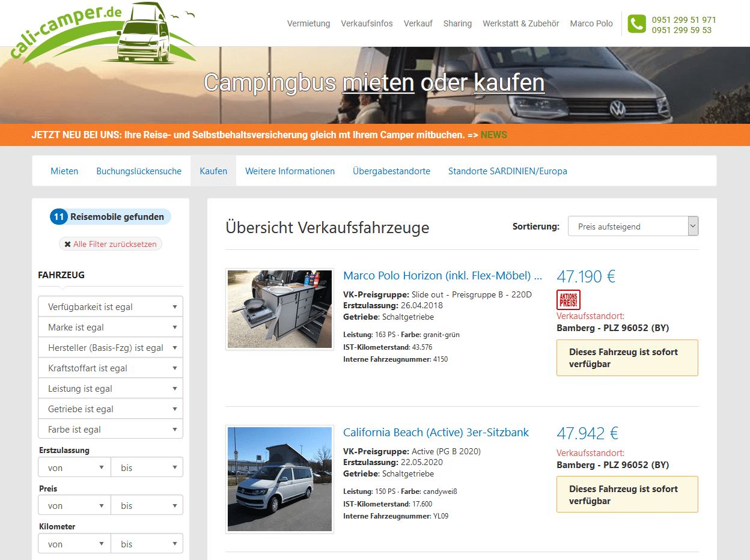Screen dimensions: 750x560
Task: Open the Sortierung dropdown
Action: click(x=633, y=227)
